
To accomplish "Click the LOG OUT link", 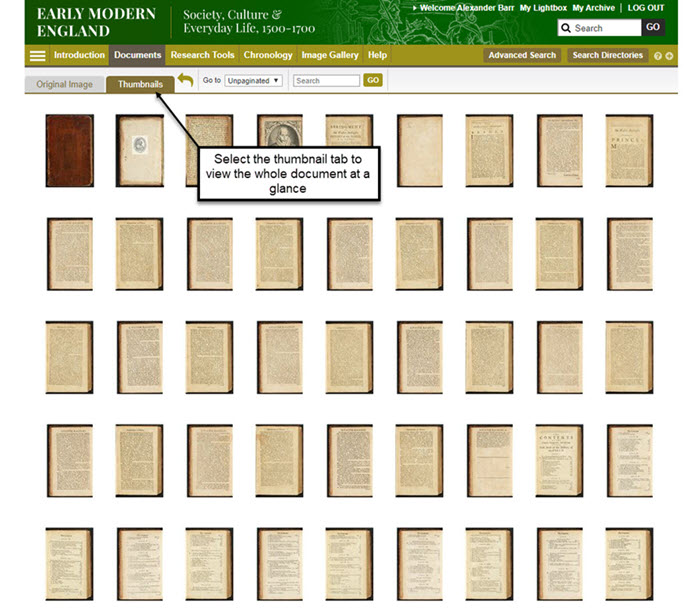I will [x=646, y=8].
